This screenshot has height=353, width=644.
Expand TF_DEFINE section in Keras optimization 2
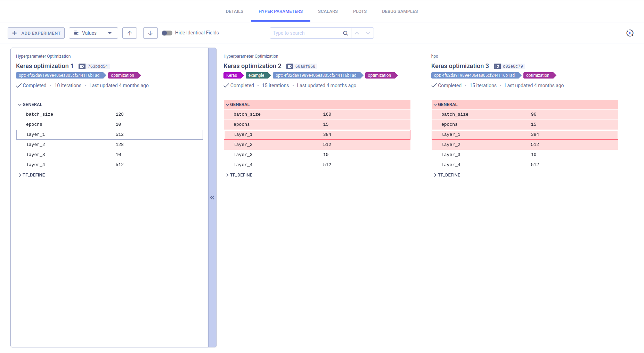228,175
